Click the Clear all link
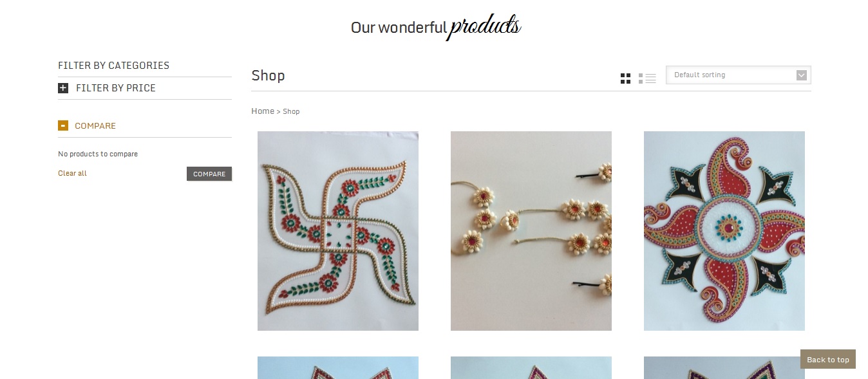 pyautogui.click(x=72, y=173)
